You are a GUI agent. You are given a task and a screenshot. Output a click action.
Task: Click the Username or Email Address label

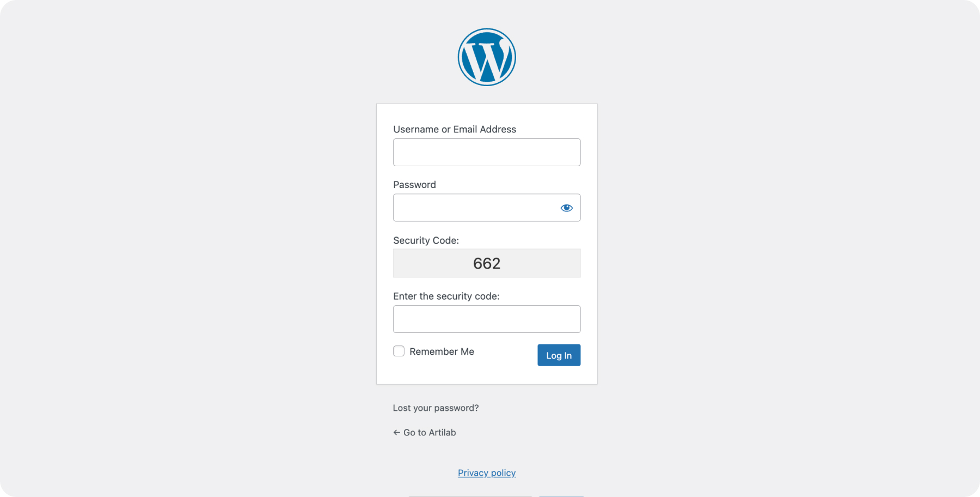click(455, 130)
